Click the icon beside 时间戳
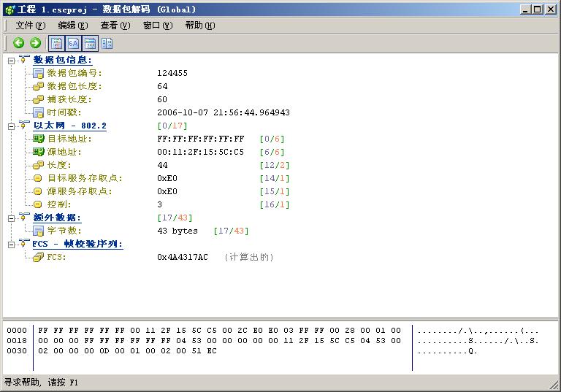 [x=38, y=112]
